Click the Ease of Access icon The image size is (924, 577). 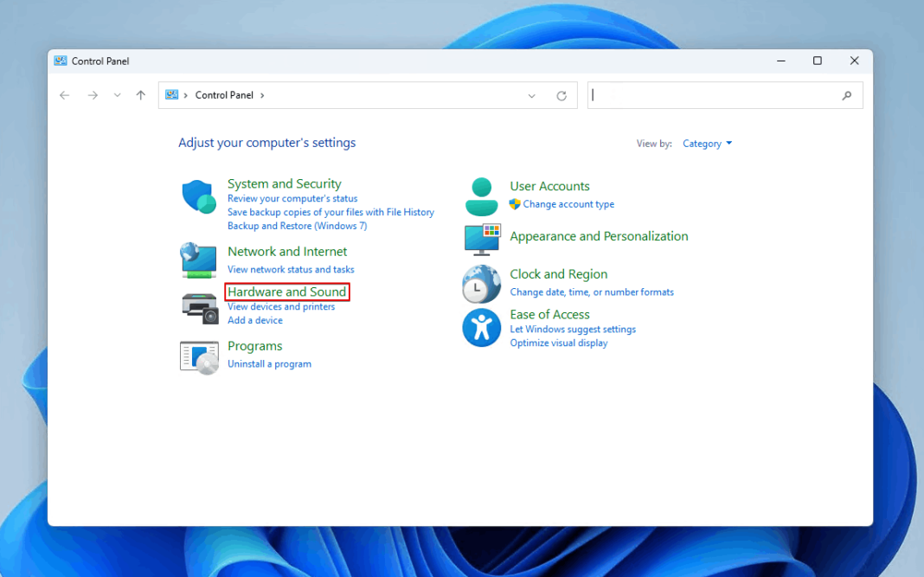481,329
